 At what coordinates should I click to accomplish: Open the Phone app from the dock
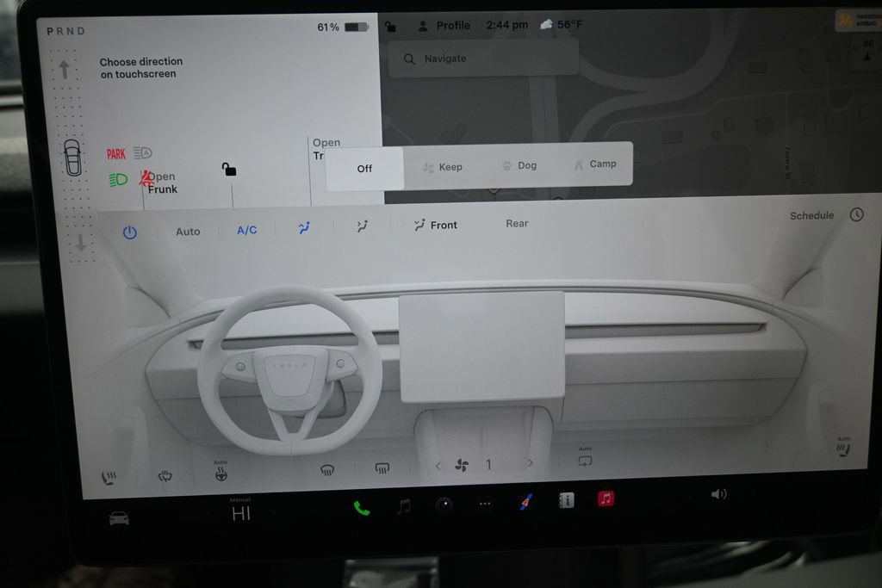[362, 507]
